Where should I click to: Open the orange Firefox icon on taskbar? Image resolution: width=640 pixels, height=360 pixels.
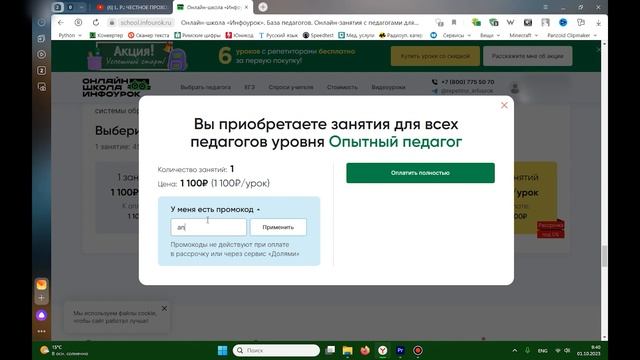pos(365,350)
